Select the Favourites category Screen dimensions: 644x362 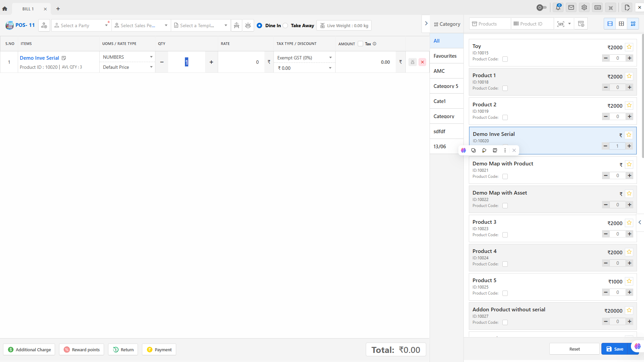tap(445, 56)
